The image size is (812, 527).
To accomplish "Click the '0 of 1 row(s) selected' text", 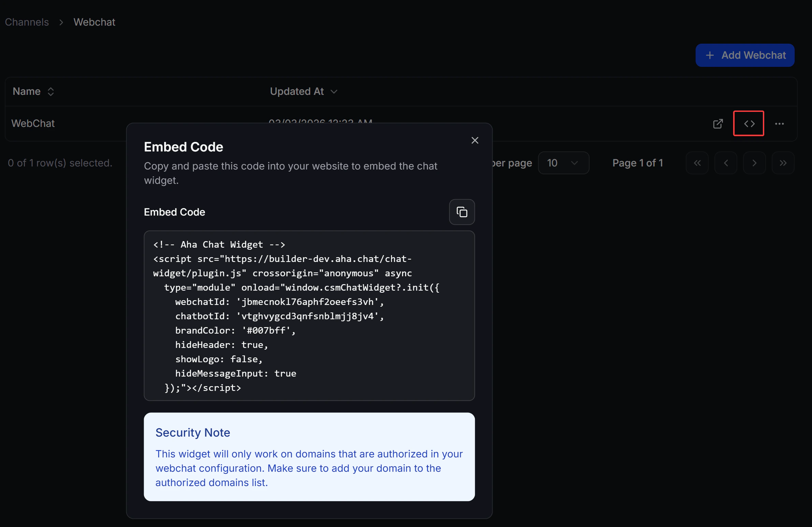I will point(60,163).
